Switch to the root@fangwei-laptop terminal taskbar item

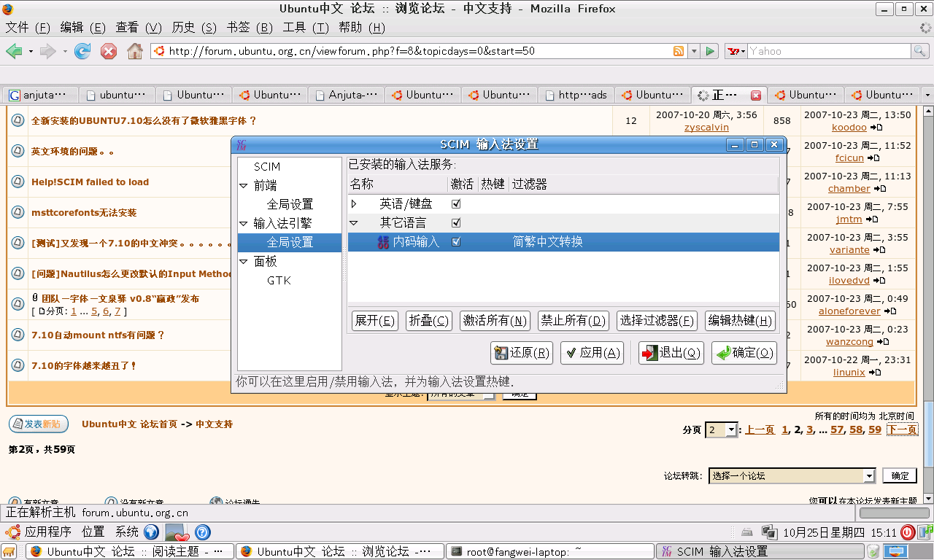pyautogui.click(x=551, y=551)
